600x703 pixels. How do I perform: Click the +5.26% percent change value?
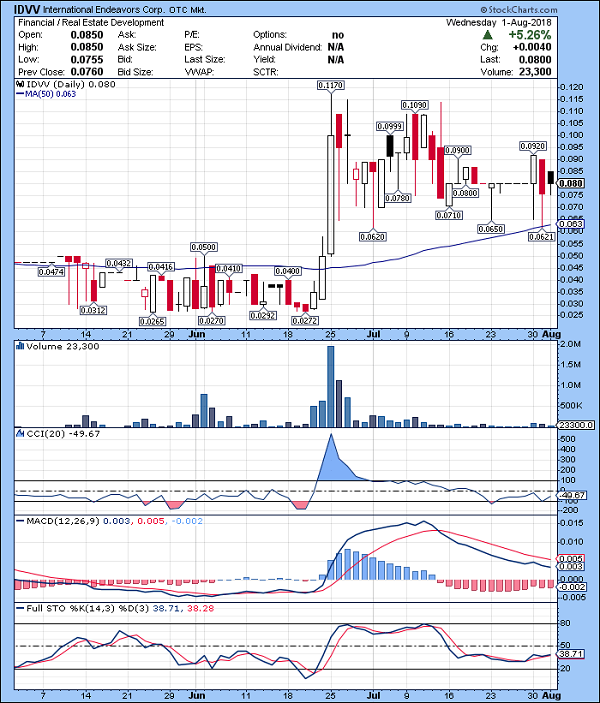click(530, 35)
